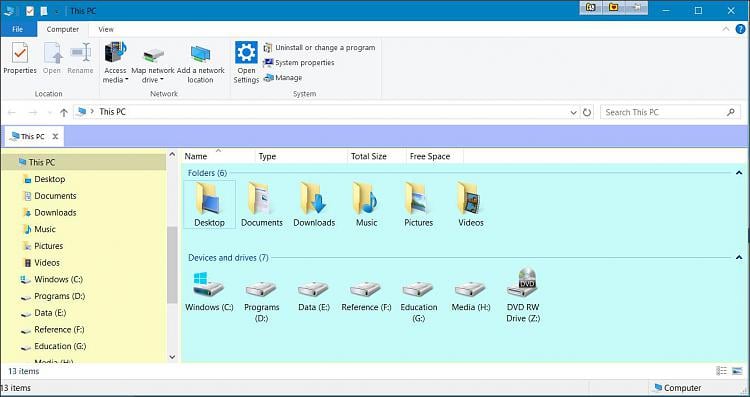Go forward with the right arrow
The height and width of the screenshot is (397, 750).
[x=33, y=112]
